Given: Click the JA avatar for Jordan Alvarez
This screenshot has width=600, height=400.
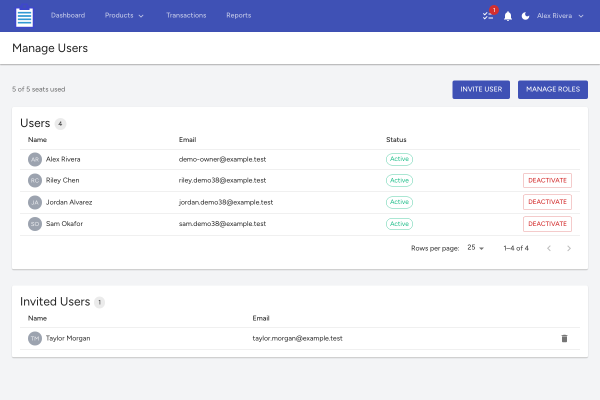Looking at the screenshot, I should (35, 202).
